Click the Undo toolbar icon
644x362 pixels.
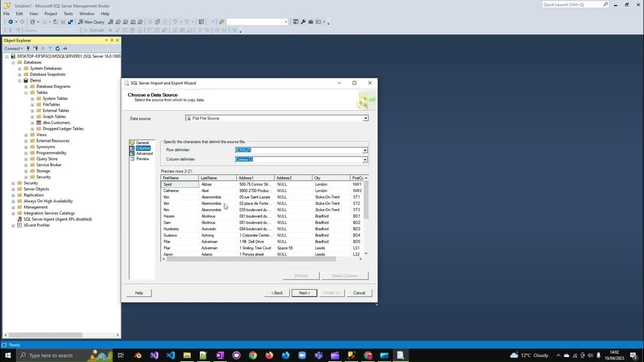pyautogui.click(x=175, y=22)
